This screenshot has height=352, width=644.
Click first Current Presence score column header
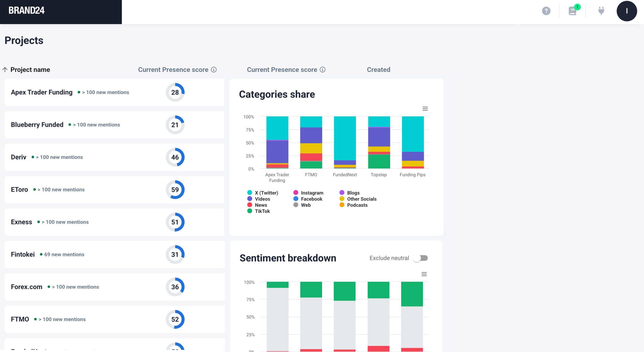coord(173,70)
